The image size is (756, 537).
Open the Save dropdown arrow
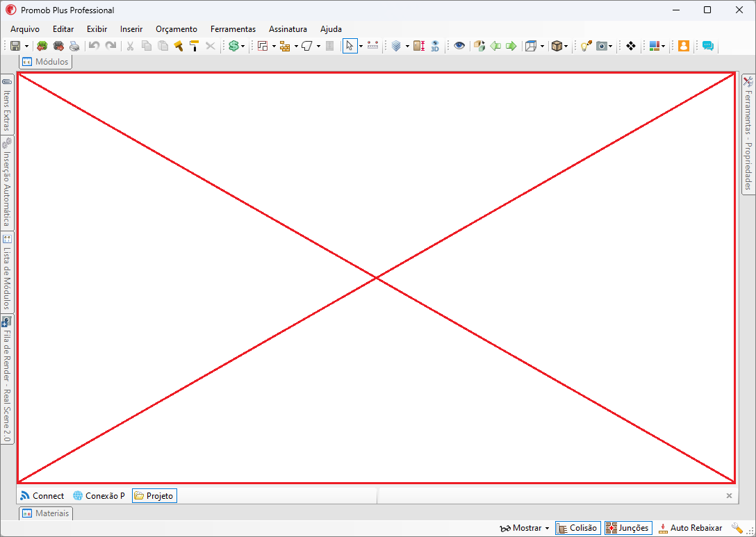pyautogui.click(x=26, y=47)
